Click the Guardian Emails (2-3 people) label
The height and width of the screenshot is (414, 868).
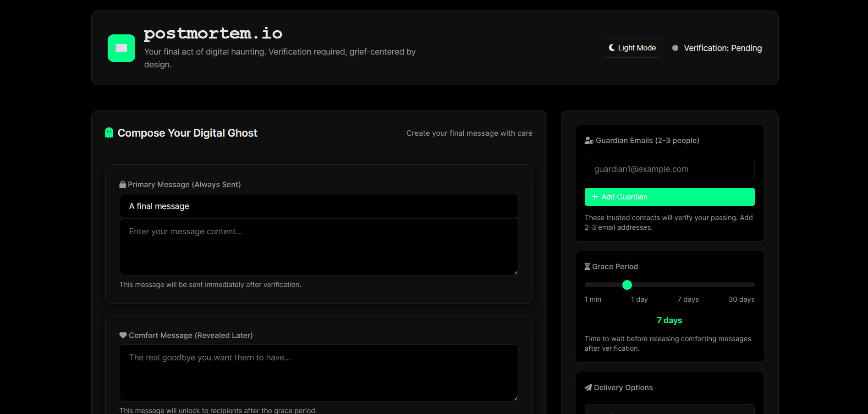pos(648,140)
